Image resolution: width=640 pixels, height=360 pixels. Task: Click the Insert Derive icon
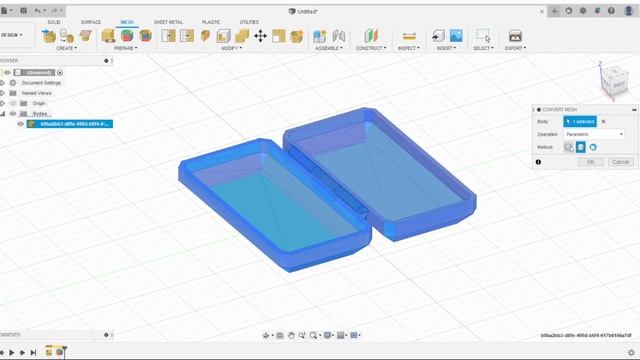pyautogui.click(x=438, y=36)
